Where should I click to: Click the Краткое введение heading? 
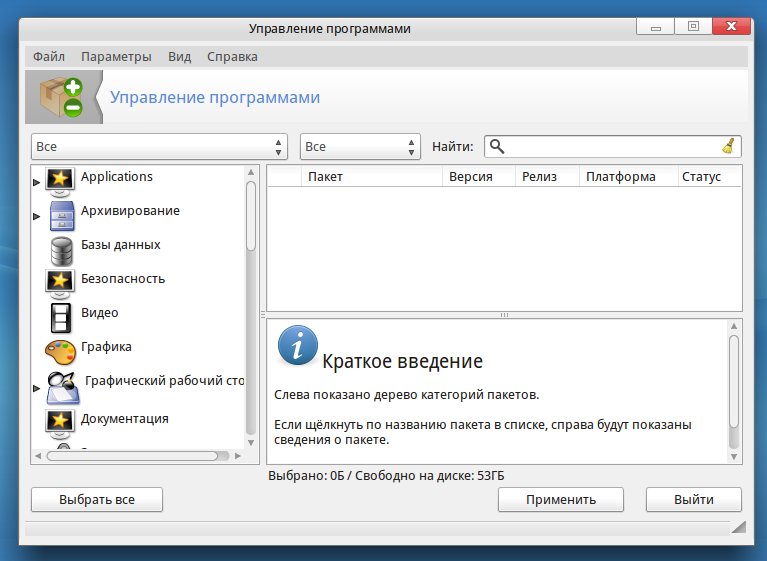pos(402,361)
